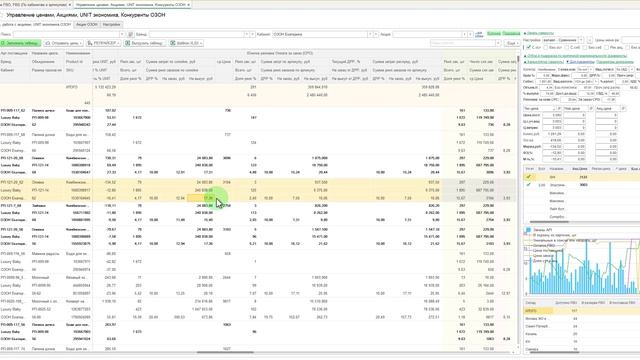The image size is (640, 360).
Task: Toggle the Без себ checkbox
Action: click(x=584, y=48)
